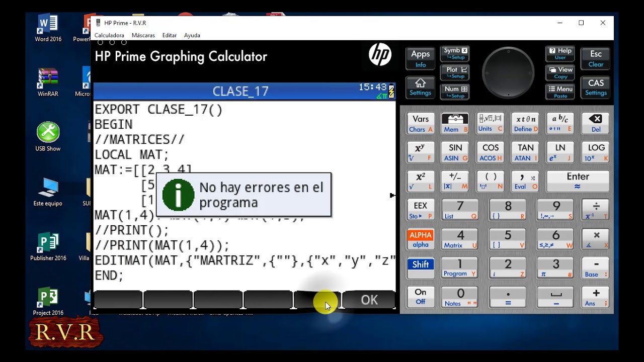Tap the TAN ATAN key
The width and height of the screenshot is (644, 362).
(x=525, y=152)
